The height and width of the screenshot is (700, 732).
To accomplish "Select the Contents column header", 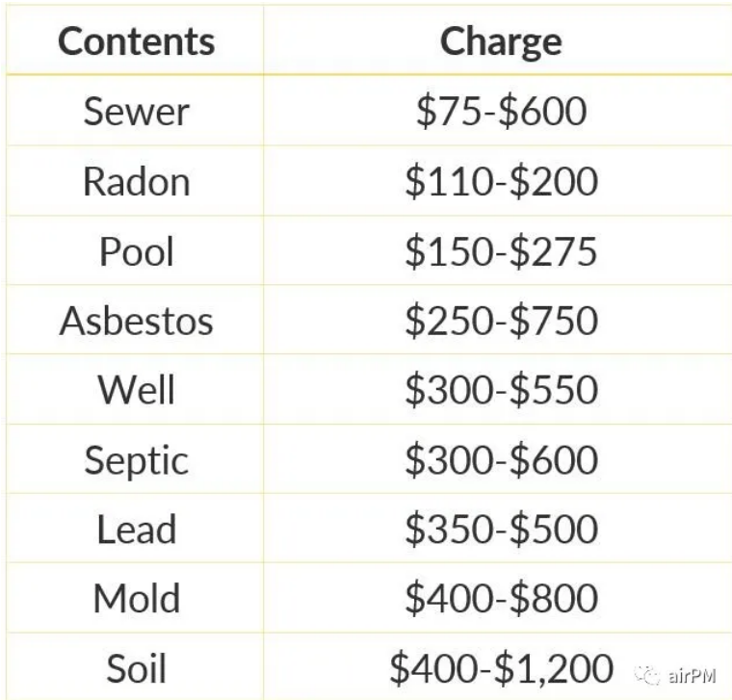I will point(137,41).
